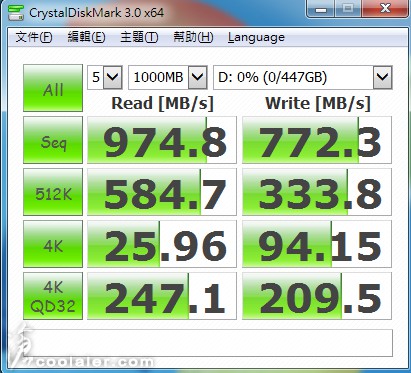Open the 編輯(E) menu
The image size is (411, 373).
point(86,37)
